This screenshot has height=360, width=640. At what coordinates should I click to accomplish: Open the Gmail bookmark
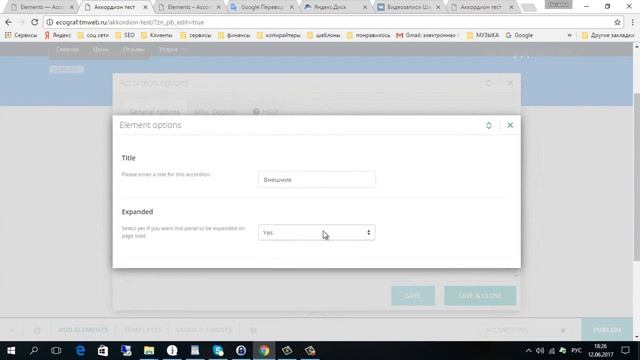[x=428, y=35]
